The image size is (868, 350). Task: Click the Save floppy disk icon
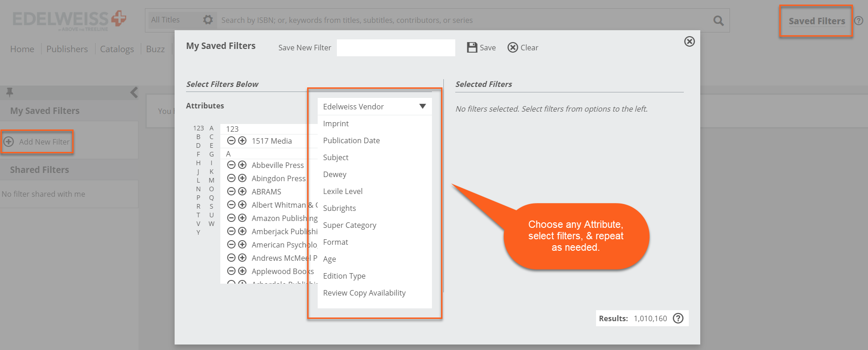pos(472,48)
